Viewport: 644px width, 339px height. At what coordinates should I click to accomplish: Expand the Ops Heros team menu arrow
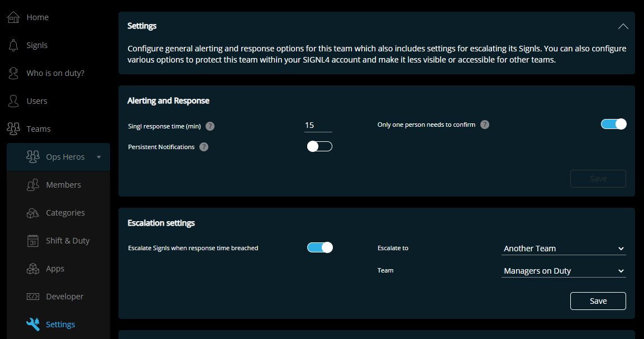tap(98, 157)
